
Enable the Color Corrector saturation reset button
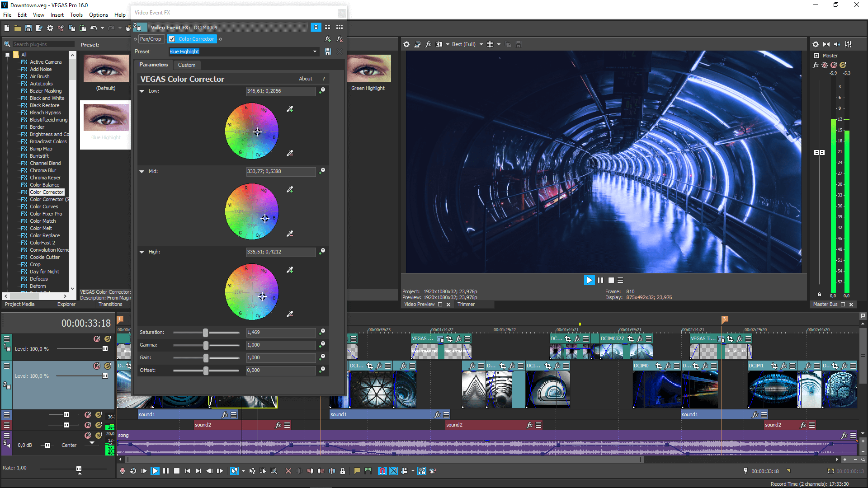(322, 331)
